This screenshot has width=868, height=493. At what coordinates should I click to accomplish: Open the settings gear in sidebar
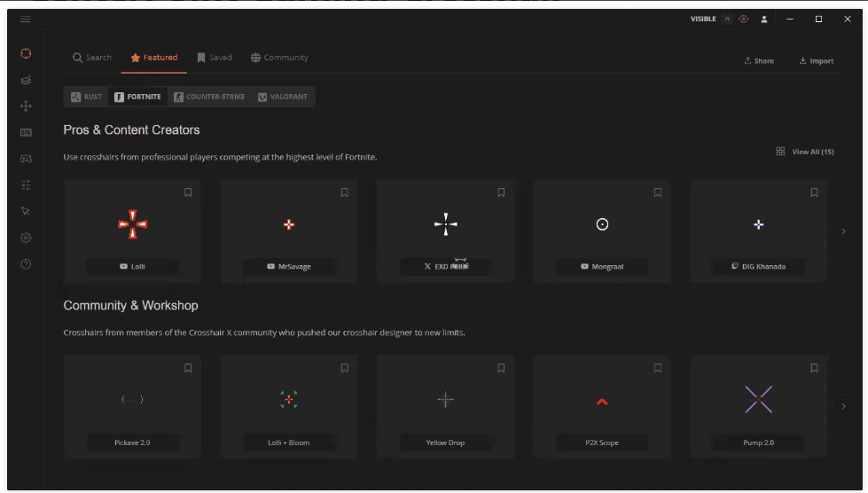click(x=26, y=238)
